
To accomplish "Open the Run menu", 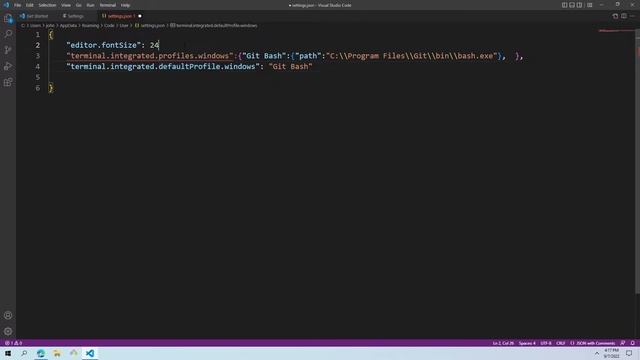I will (x=91, y=5).
